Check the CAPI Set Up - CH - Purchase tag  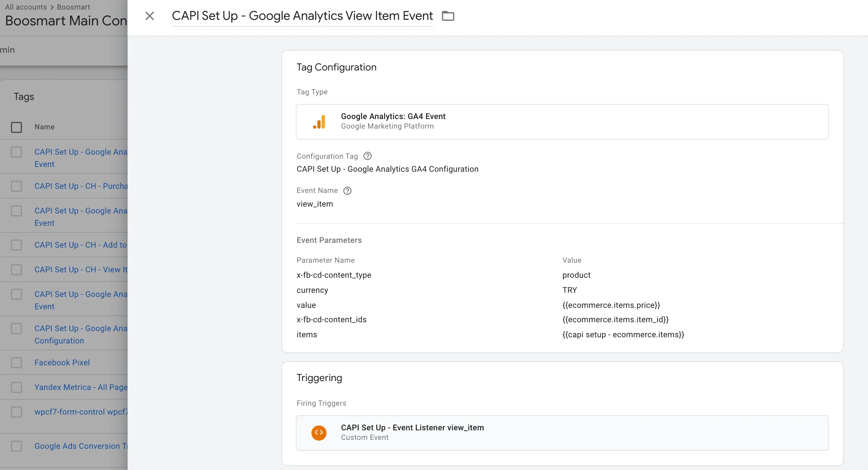(16, 186)
